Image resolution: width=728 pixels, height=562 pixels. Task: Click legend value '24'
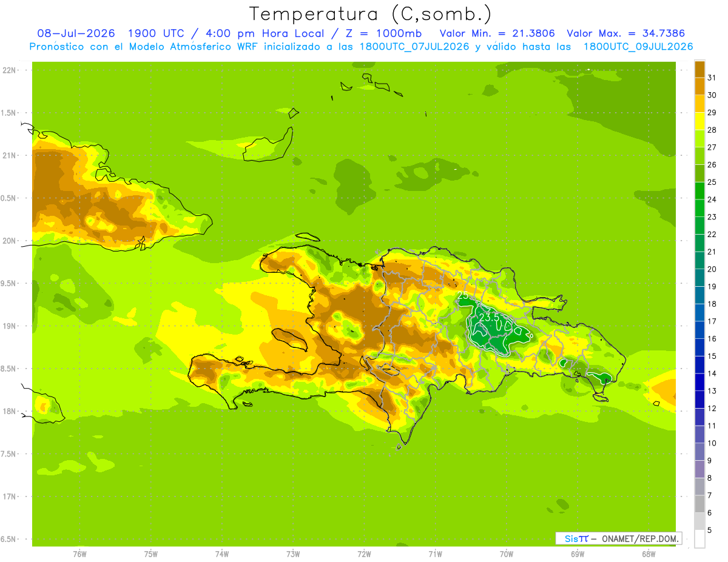click(712, 199)
